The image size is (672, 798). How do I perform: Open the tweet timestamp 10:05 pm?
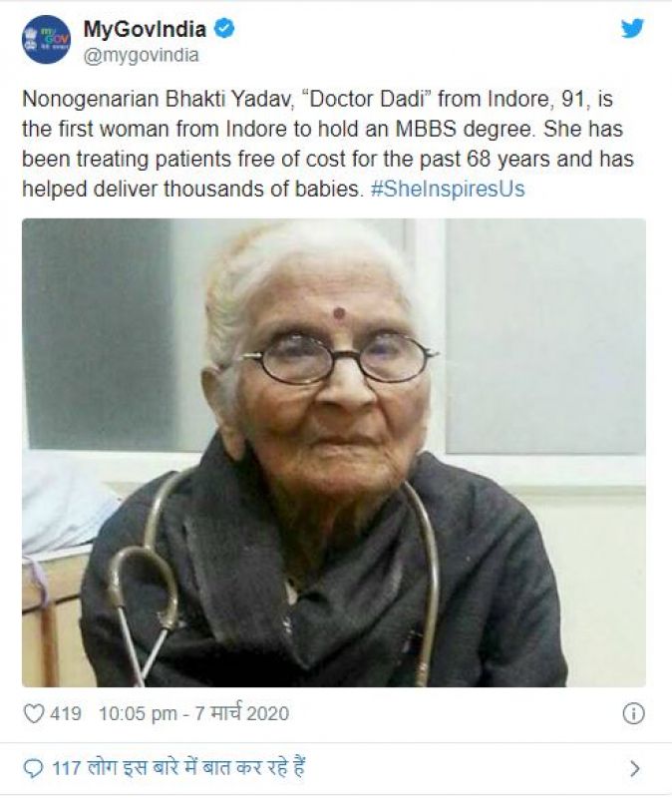click(x=138, y=713)
